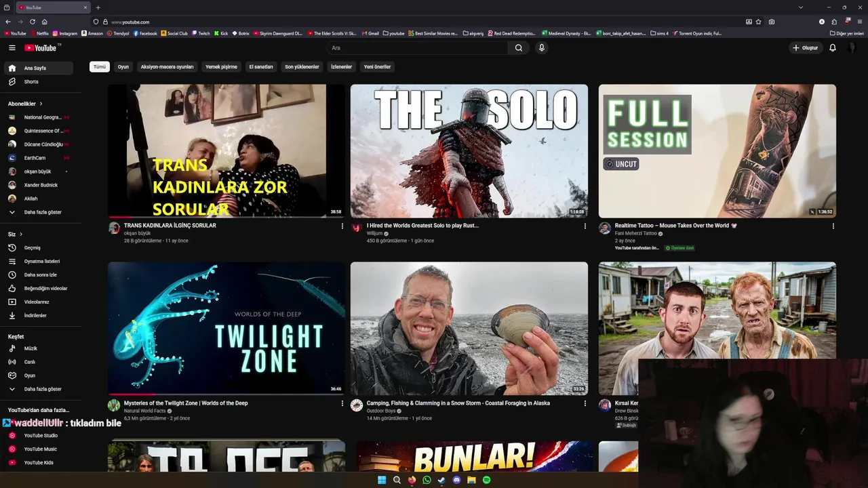868x488 pixels.
Task: Select the Aksiyon-macera oyunları chip
Action: point(167,66)
